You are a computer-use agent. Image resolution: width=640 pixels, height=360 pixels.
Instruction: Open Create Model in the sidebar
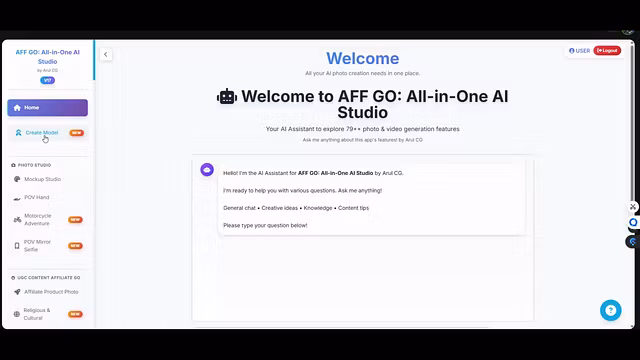[47, 133]
